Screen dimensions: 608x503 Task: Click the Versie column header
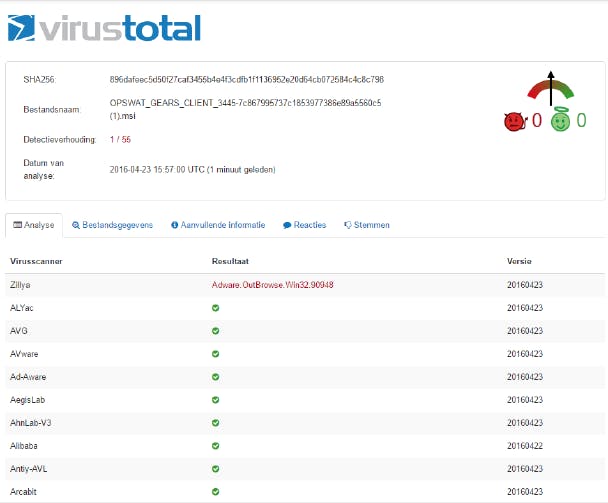click(519, 261)
